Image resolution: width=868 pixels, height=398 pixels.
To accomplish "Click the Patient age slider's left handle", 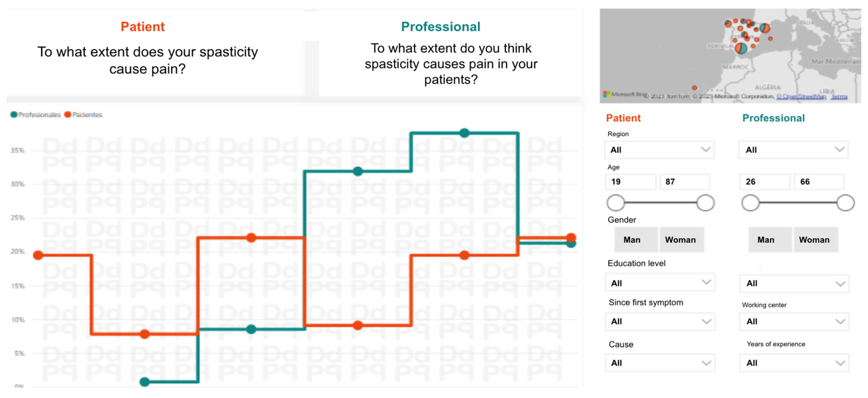I will coord(615,203).
